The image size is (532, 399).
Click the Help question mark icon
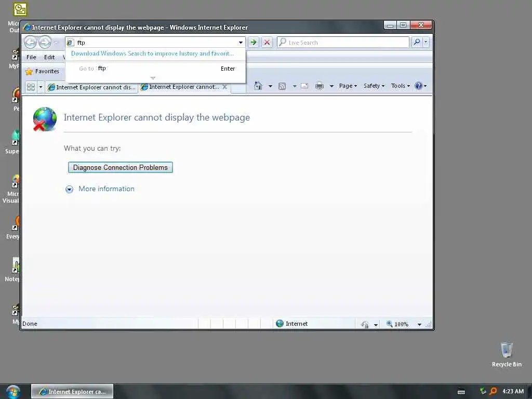pos(418,86)
